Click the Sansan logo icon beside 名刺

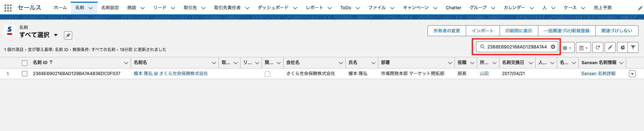tap(10, 31)
